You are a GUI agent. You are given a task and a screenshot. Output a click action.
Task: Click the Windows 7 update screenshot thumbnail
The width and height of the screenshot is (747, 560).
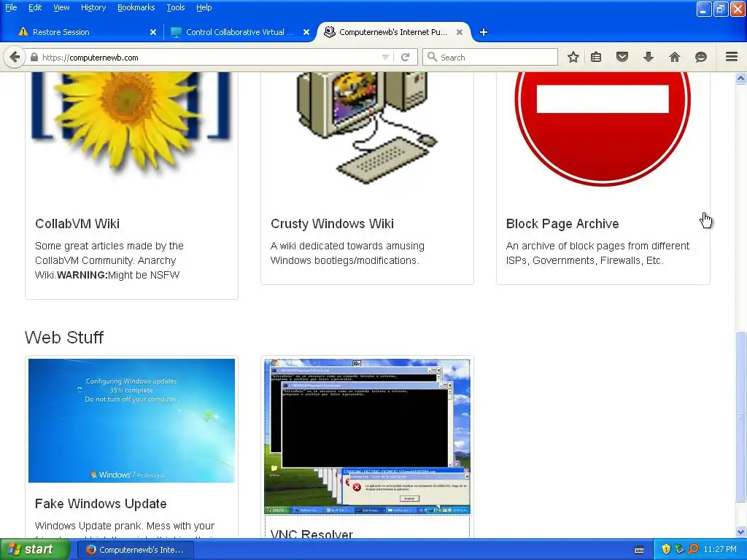coord(131,421)
